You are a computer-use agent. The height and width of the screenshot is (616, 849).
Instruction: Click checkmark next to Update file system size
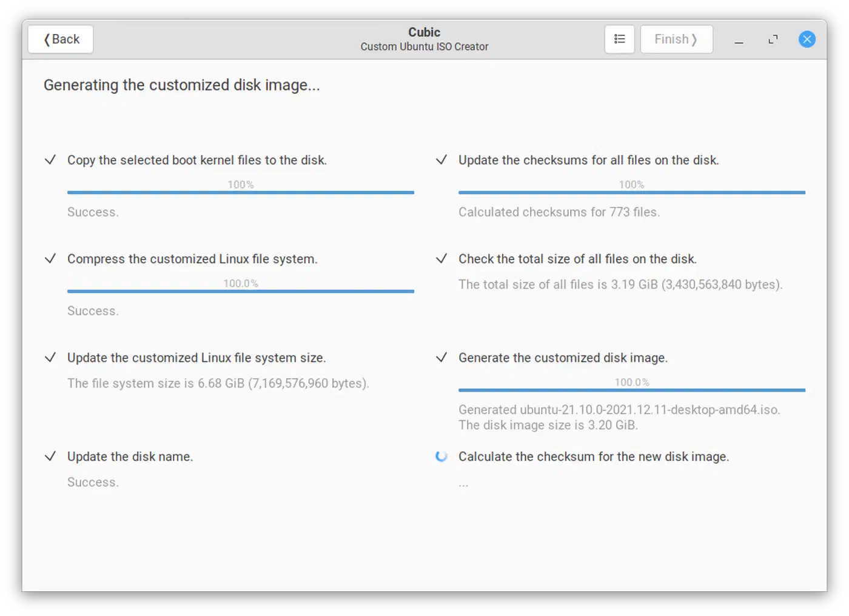pos(50,358)
